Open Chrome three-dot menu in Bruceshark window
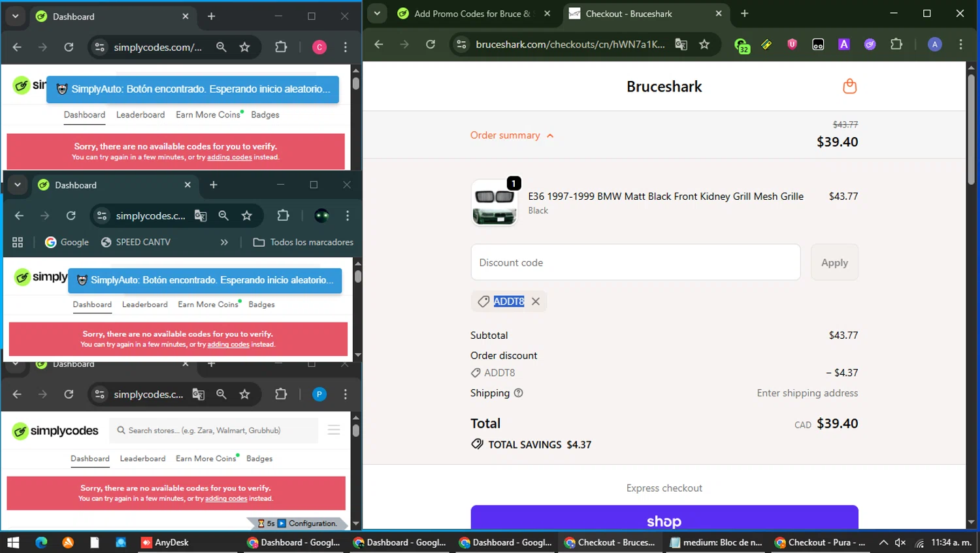The width and height of the screenshot is (980, 553). [960, 44]
